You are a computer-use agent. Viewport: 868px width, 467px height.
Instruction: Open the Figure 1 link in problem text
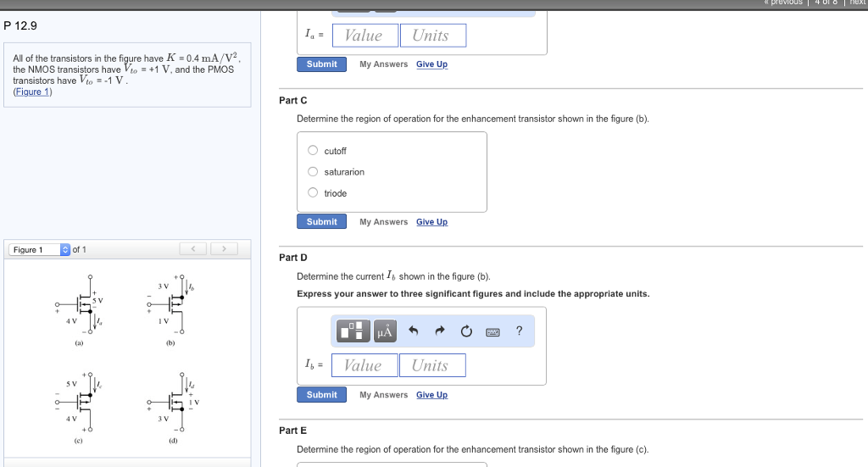coord(33,92)
